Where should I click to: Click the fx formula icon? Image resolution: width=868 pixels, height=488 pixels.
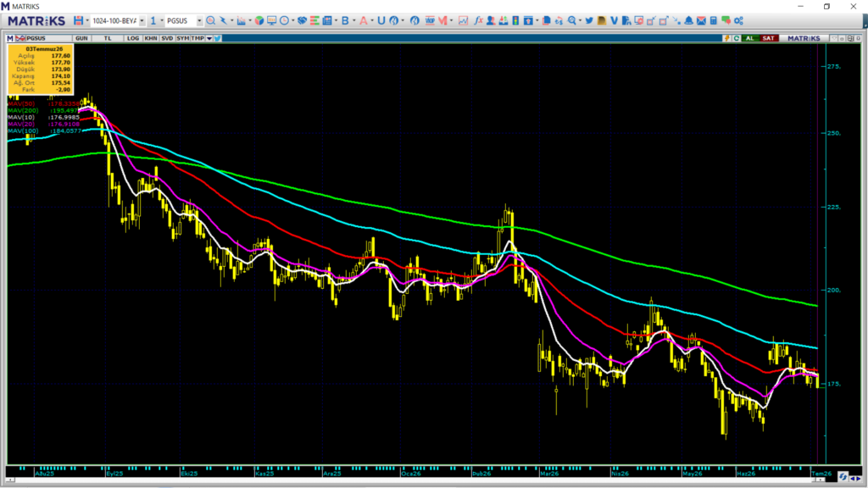478,20
